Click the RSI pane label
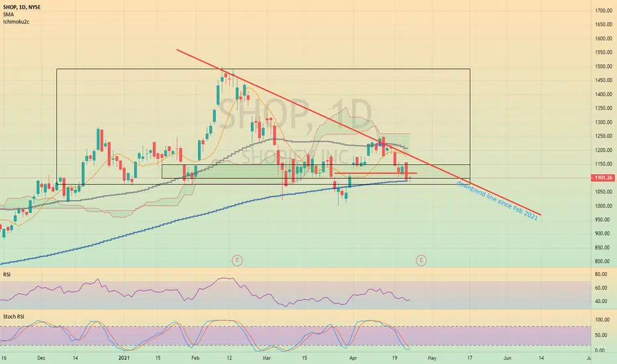This screenshot has width=617, height=364. [7, 274]
